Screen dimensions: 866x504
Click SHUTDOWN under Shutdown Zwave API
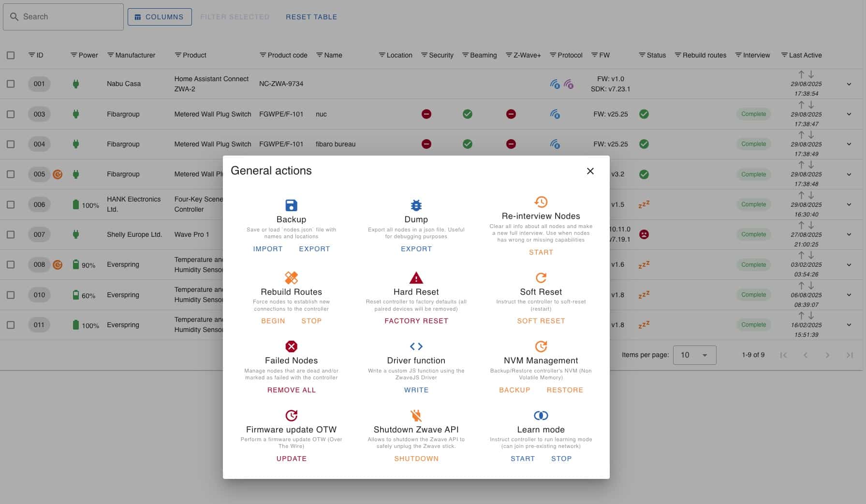416,459
